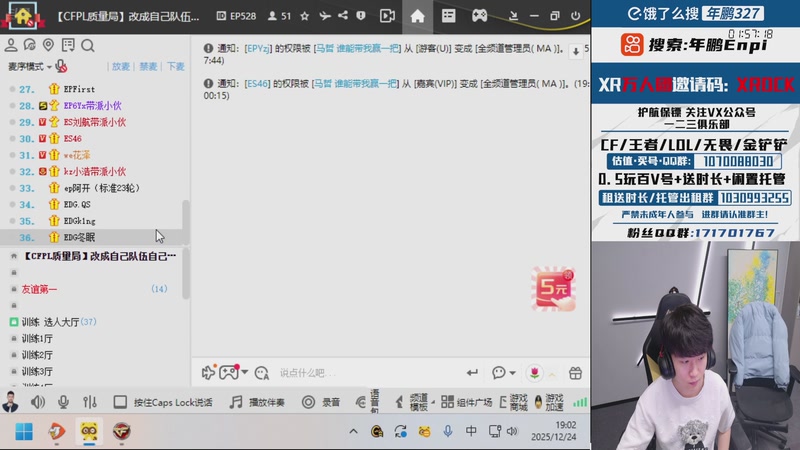The height and width of the screenshot is (450, 800).
Task: Toggle 按住Caps Lock说话 checkbox
Action: coord(120,402)
